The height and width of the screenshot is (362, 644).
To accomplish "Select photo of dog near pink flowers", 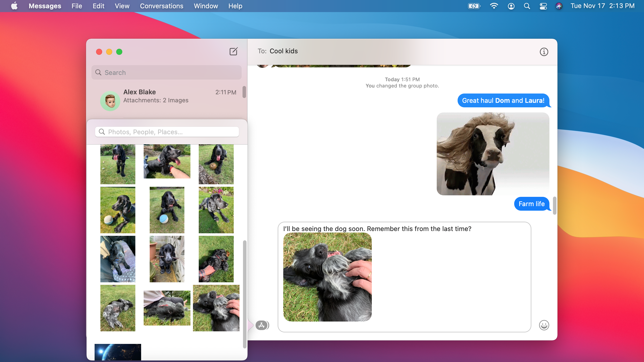I will [216, 210].
